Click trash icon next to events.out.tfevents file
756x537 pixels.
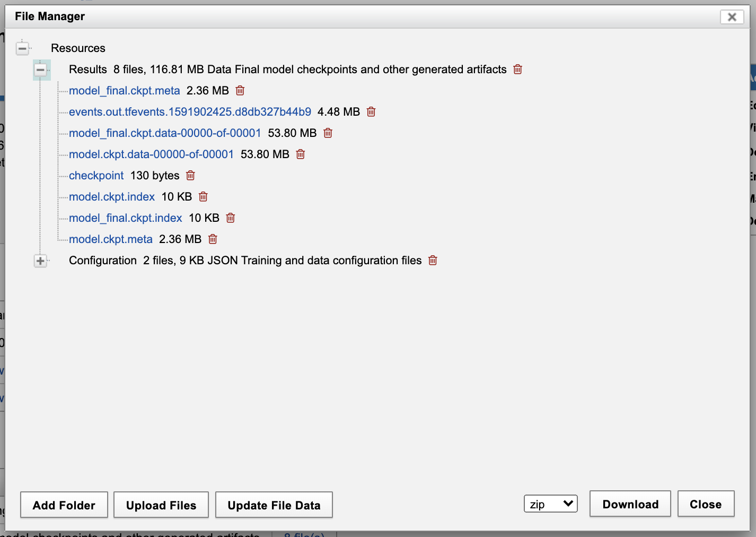(x=371, y=112)
